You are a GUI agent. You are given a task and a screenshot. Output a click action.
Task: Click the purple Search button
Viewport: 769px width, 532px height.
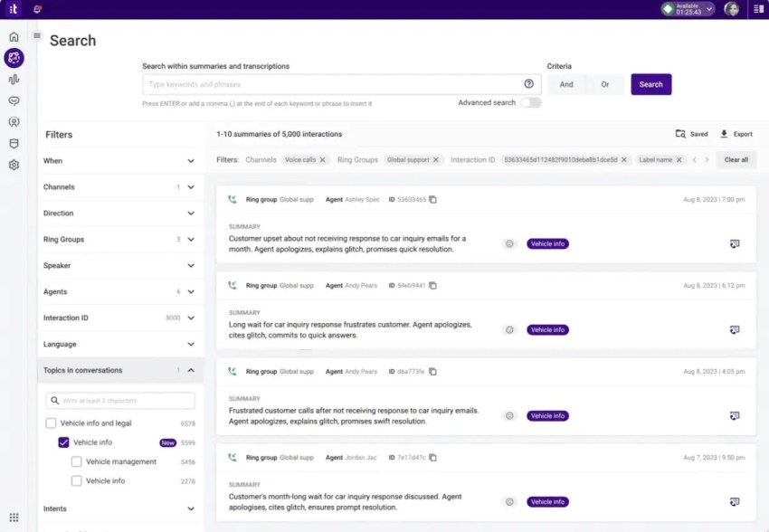tap(650, 84)
